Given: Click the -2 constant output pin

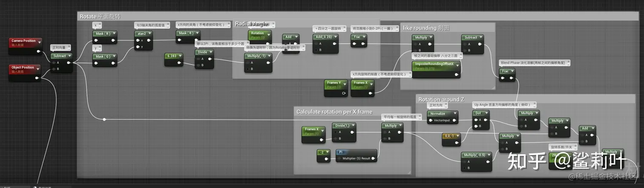Looking at the screenshot, I should [x=326, y=159].
